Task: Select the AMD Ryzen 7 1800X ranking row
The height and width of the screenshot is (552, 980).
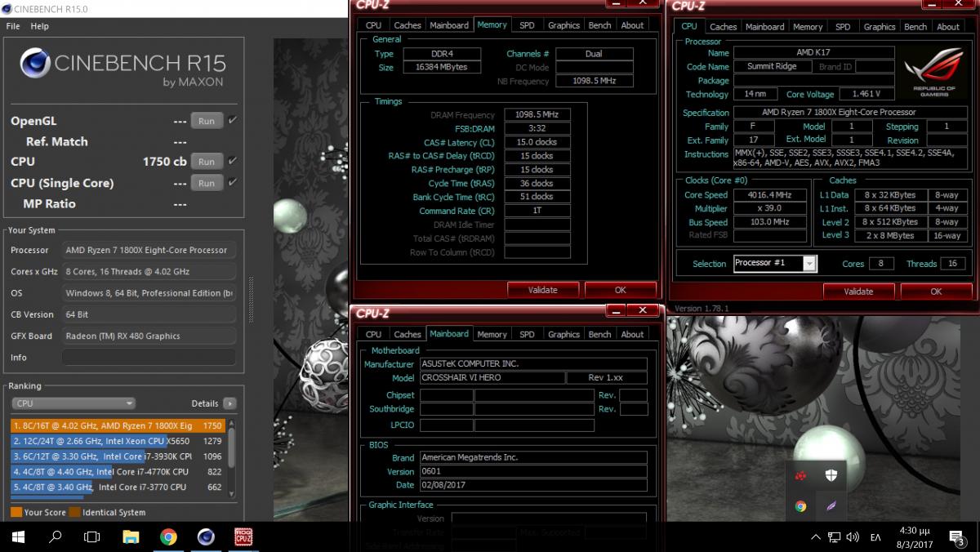Action: coord(118,425)
